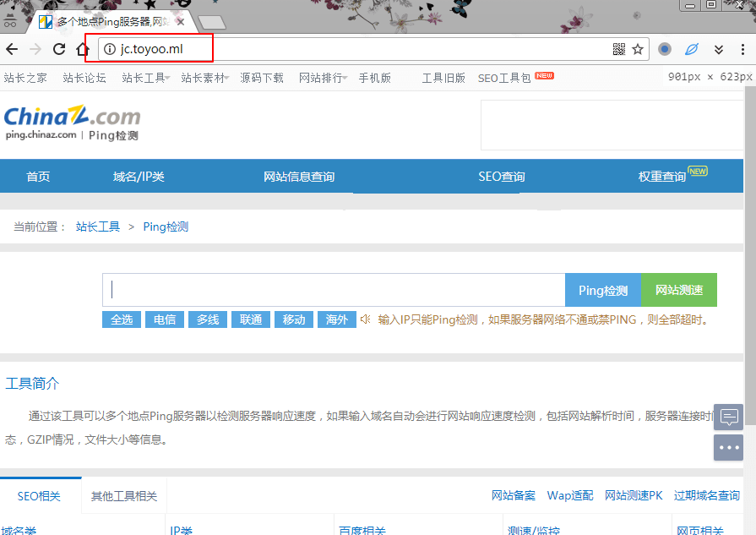This screenshot has height=535, width=756.
Task: Open the Chrome three-dot menu
Action: (741, 49)
